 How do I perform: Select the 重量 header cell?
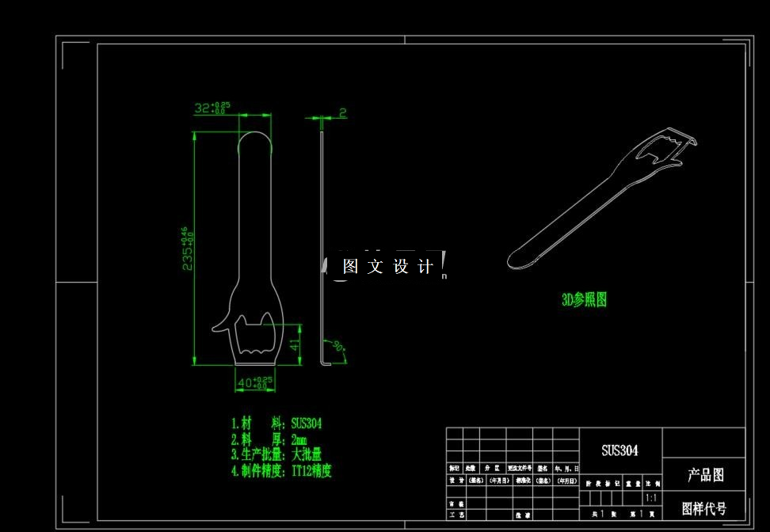pos(634,484)
